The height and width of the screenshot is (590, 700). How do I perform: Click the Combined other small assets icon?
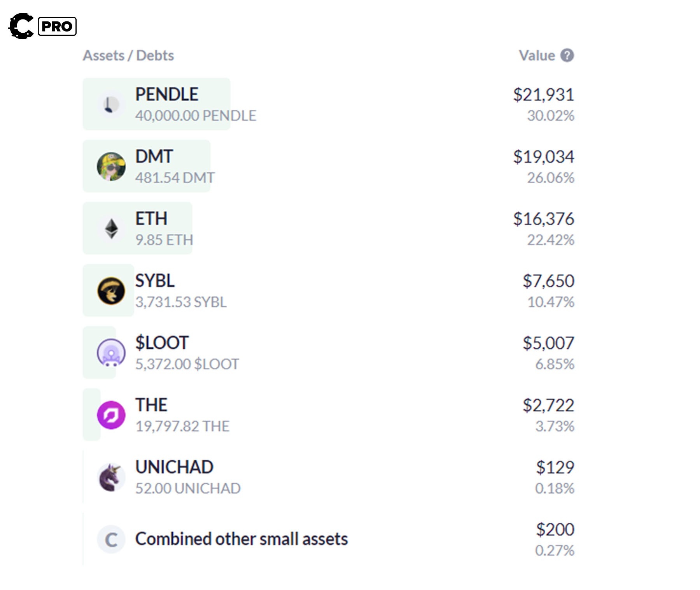pyautogui.click(x=111, y=539)
